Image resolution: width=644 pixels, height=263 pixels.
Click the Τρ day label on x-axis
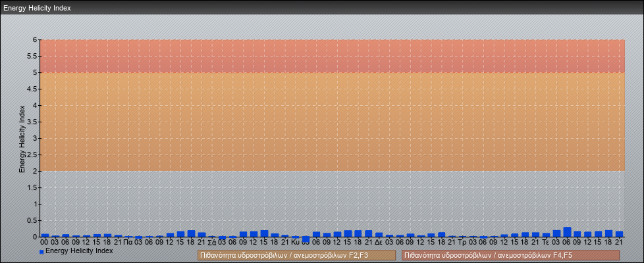(462, 242)
